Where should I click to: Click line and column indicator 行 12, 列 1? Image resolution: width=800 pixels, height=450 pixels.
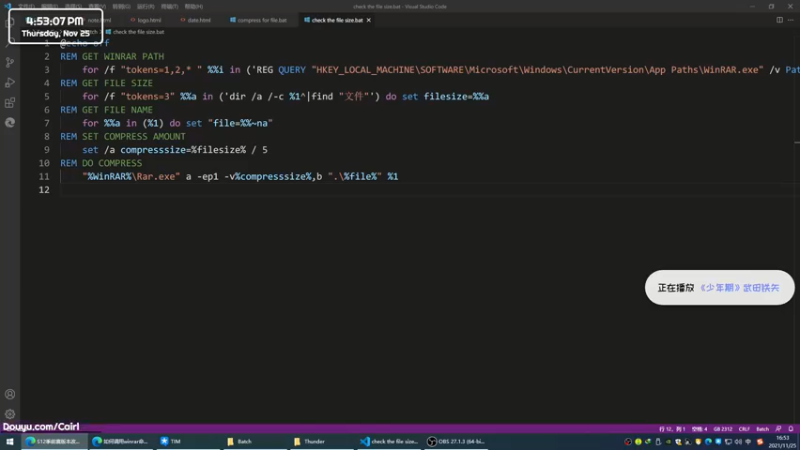click(672, 429)
